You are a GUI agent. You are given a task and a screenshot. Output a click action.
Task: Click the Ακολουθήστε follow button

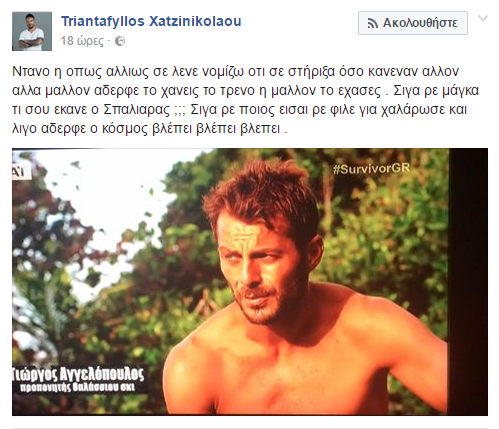pos(413,23)
